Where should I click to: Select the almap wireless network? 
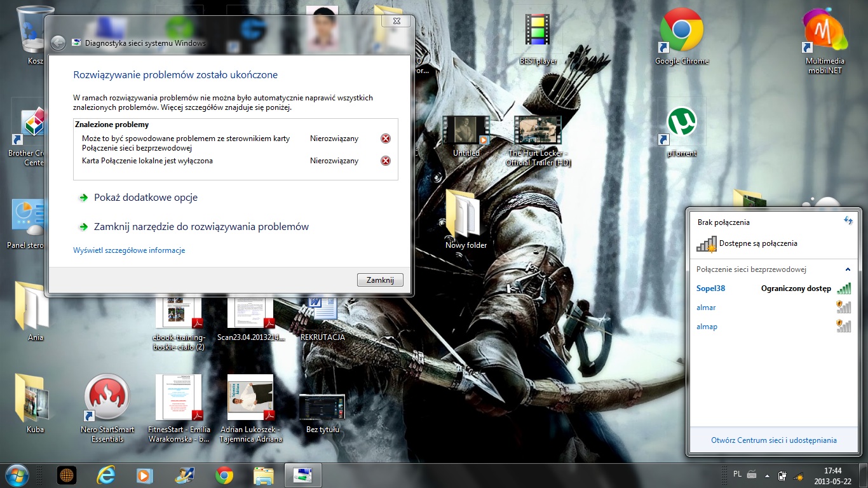773,327
